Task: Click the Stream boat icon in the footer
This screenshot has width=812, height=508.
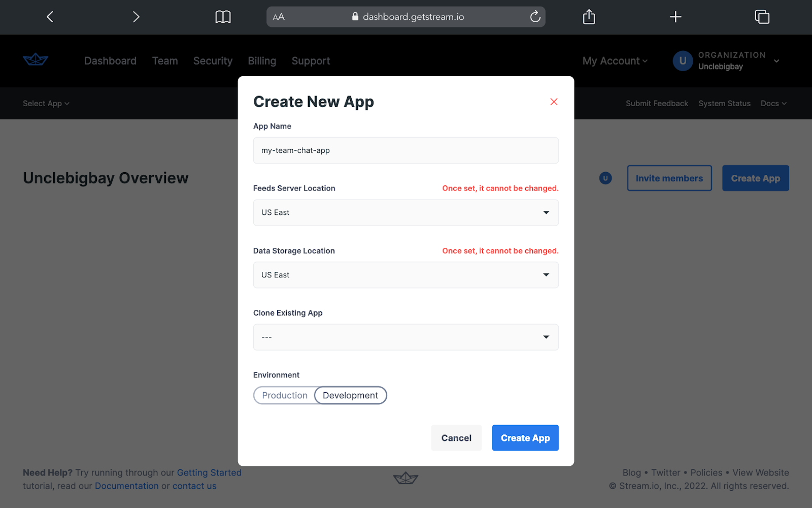Action: [x=405, y=478]
